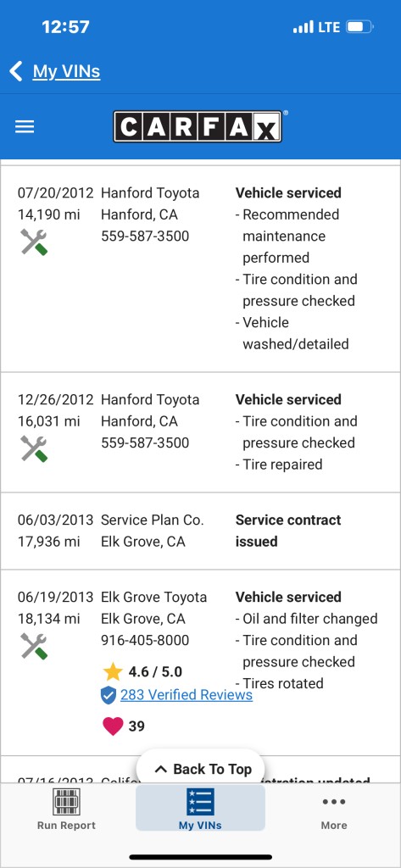This screenshot has width=401, height=868.
Task: Tap the pink heart favorites icon
Action: tap(113, 726)
